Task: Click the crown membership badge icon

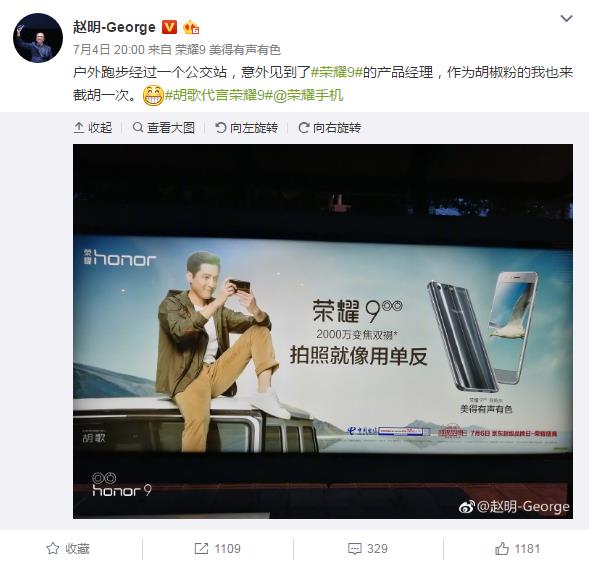Action: coord(191,28)
